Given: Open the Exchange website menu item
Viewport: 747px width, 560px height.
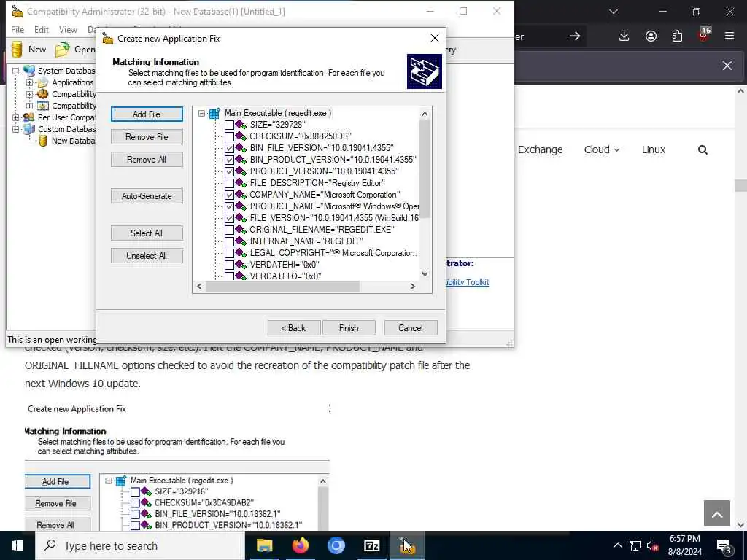Looking at the screenshot, I should pos(541,149).
